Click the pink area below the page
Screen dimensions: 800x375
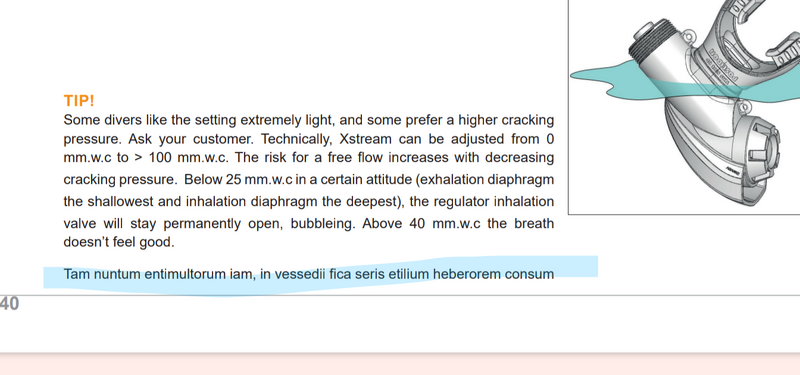click(400, 364)
